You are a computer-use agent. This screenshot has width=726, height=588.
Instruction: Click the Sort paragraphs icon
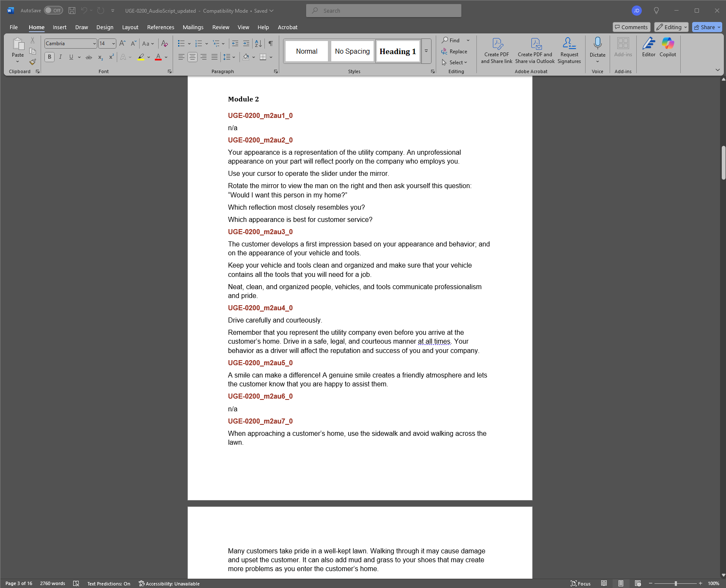258,44
